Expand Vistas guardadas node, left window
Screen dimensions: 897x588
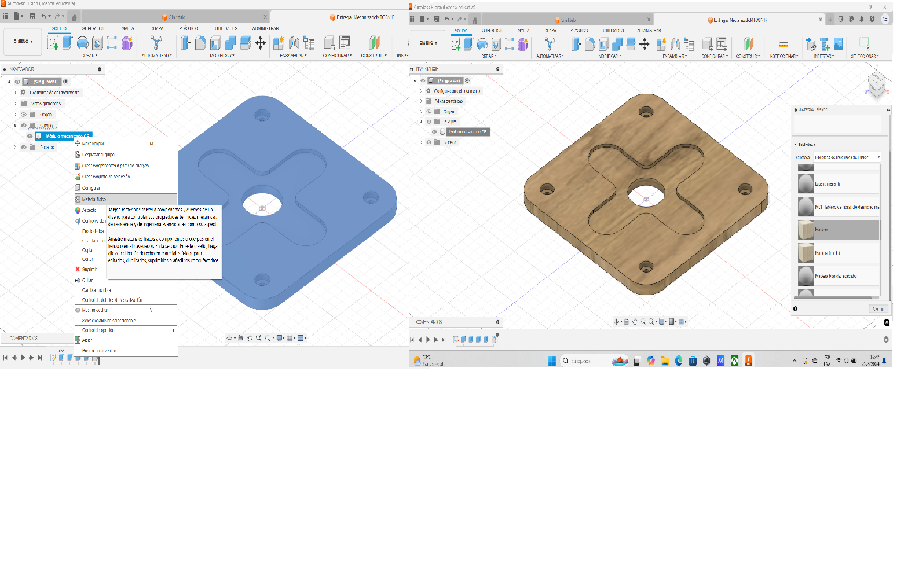tap(15, 104)
